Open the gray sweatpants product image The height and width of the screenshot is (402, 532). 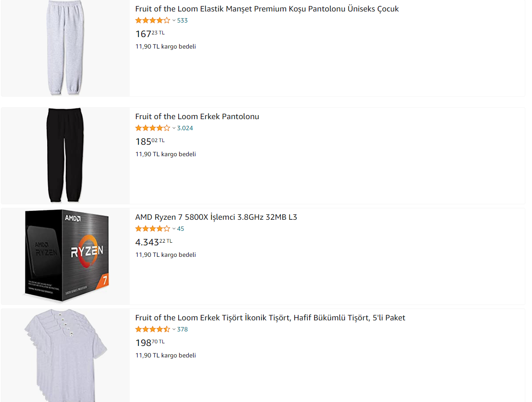[x=65, y=47]
